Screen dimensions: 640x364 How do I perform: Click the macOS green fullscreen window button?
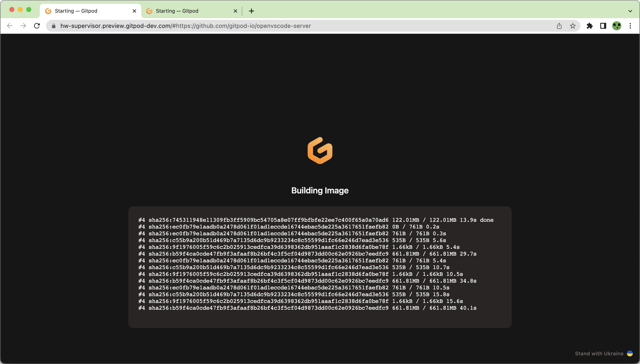(x=29, y=10)
